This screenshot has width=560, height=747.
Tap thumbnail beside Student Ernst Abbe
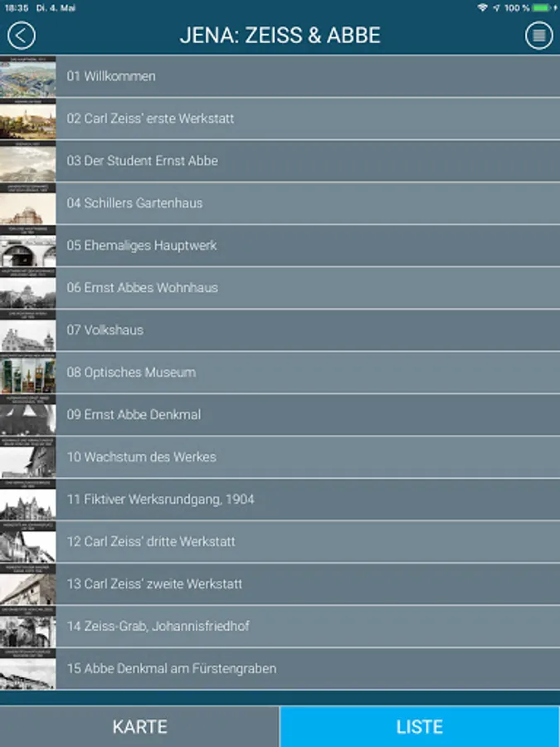tap(27, 161)
